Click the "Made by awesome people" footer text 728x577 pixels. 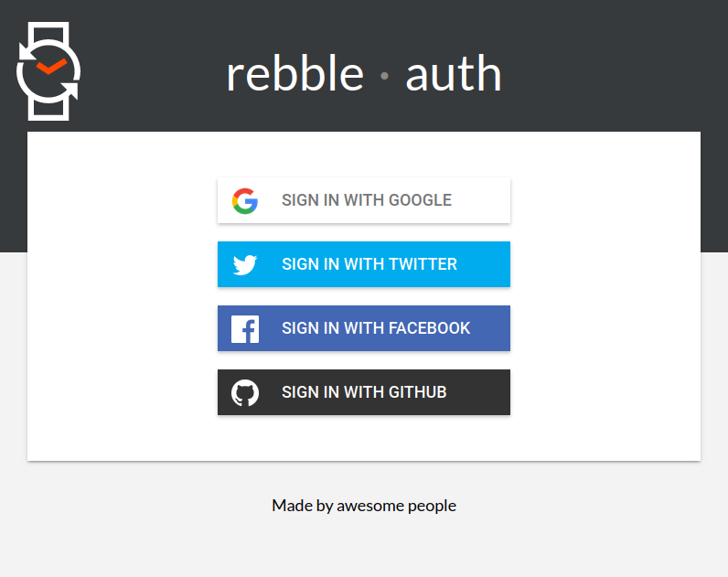point(364,506)
